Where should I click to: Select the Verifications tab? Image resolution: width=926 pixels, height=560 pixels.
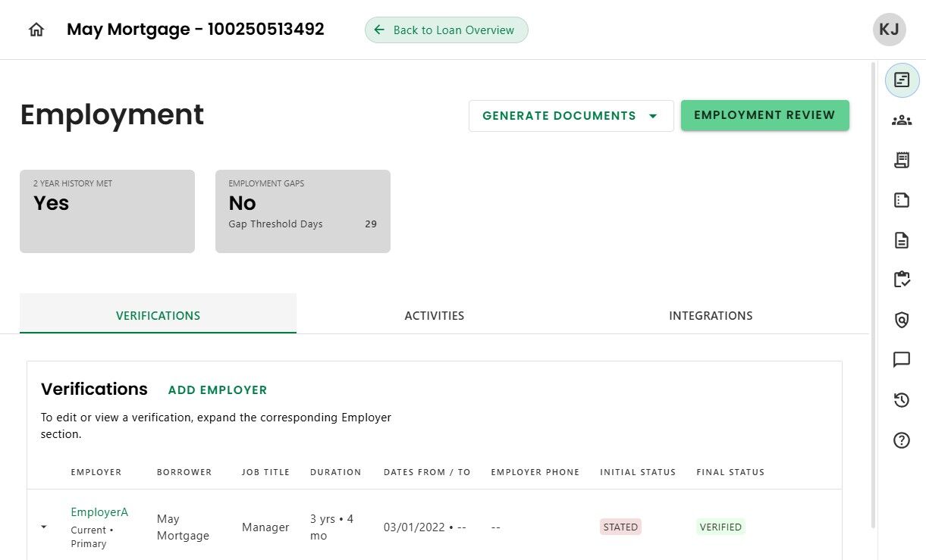click(x=158, y=315)
